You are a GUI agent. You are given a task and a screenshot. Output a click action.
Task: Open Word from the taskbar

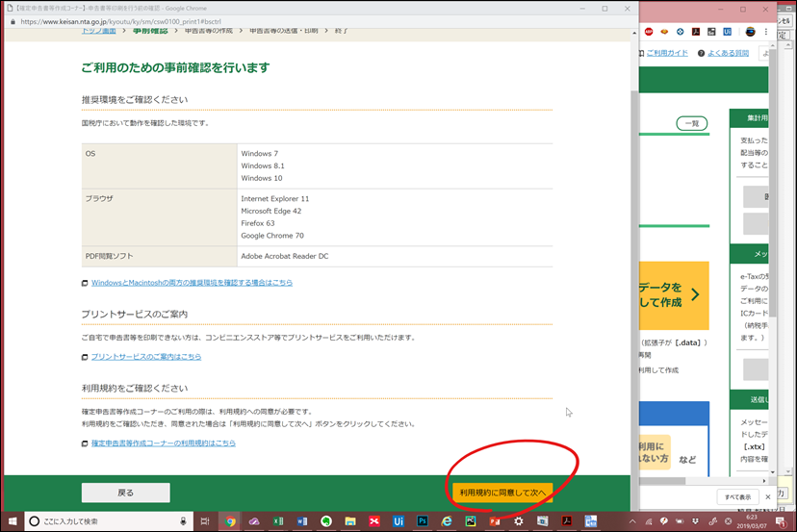[302, 520]
